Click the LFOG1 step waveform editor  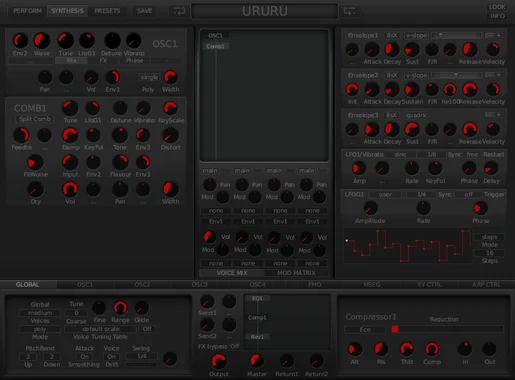tap(407, 246)
